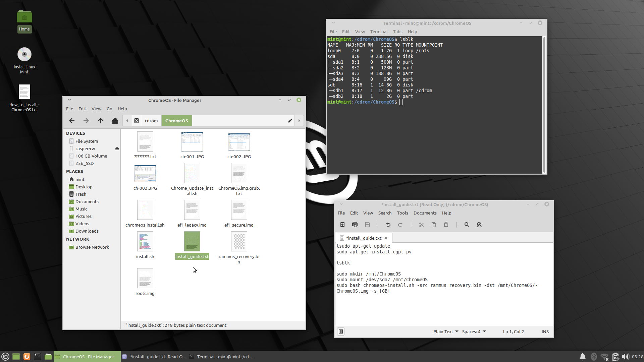Image resolution: width=644 pixels, height=362 pixels.
Task: Click the home icon in File Manager toolbar
Action: pyautogui.click(x=115, y=121)
